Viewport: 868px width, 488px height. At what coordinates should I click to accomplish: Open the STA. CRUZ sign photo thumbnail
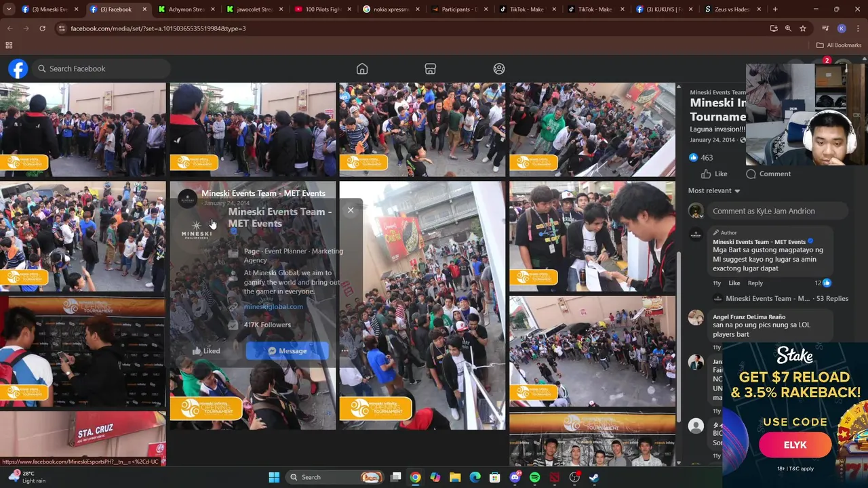(83, 439)
